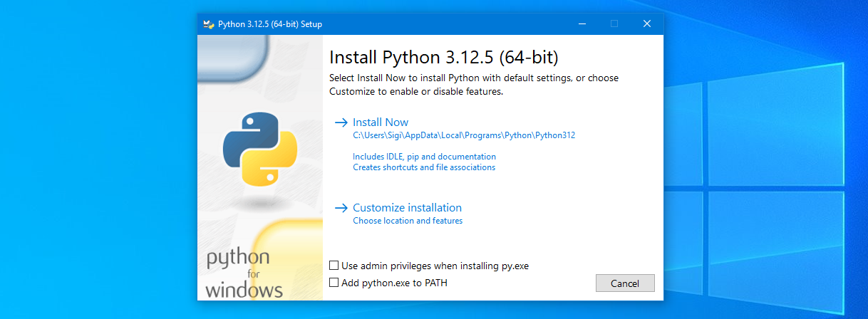Click 'Includes IDLE, pip and documentation' text
This screenshot has height=319, width=868.
(424, 157)
